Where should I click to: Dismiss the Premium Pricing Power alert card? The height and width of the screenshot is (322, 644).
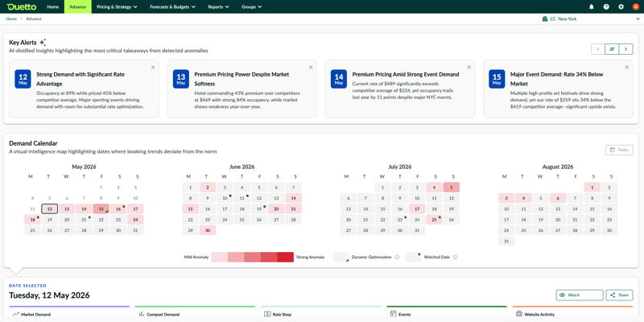[x=311, y=68]
